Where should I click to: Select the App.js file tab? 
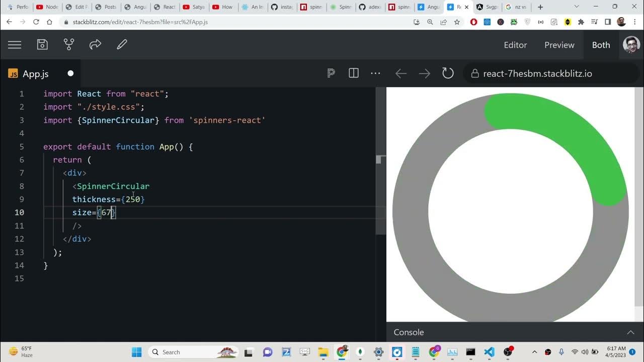(35, 74)
